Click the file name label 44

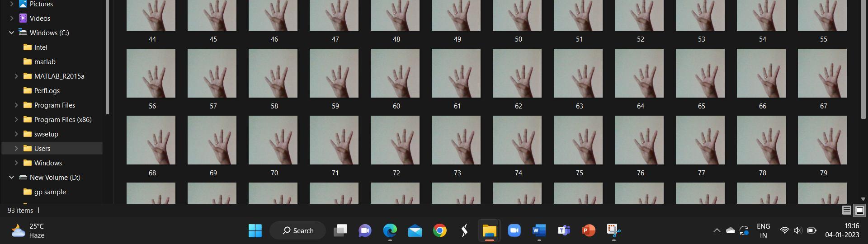coord(152,39)
